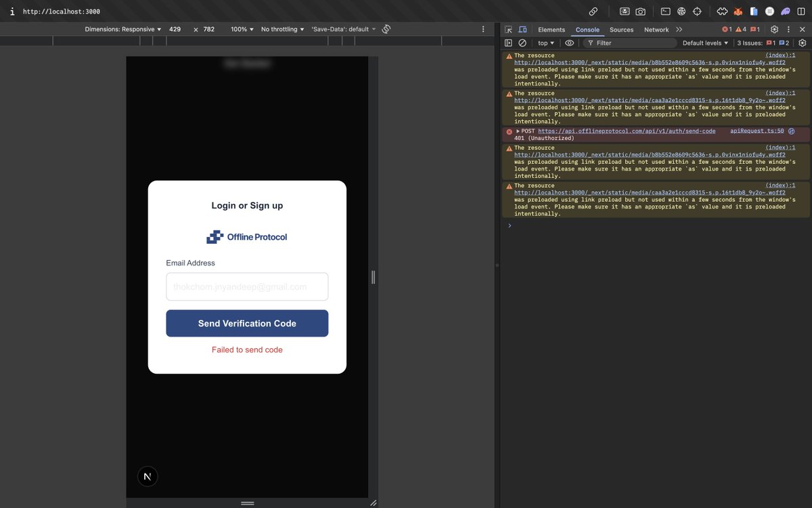Image resolution: width=812 pixels, height=508 pixels.
Task: Open the No throttling dropdown
Action: click(282, 29)
